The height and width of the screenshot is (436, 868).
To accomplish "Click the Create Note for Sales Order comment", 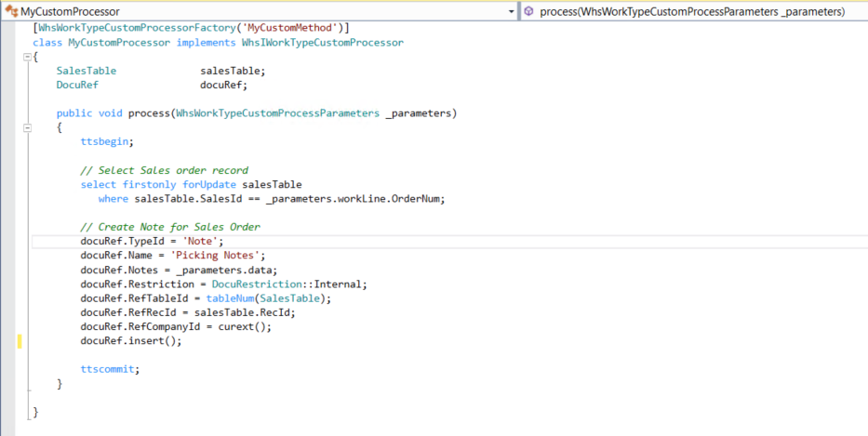I will [x=170, y=227].
